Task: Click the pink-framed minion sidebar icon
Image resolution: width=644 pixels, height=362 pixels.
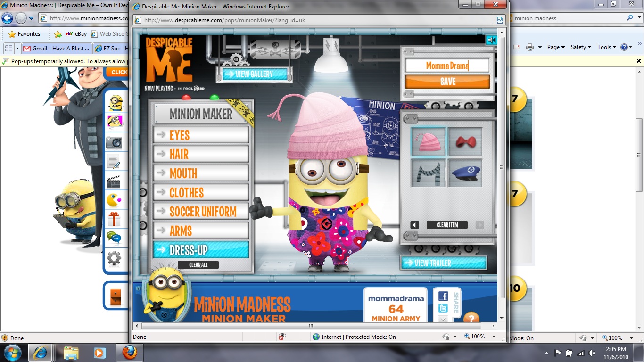Action: 115,123
